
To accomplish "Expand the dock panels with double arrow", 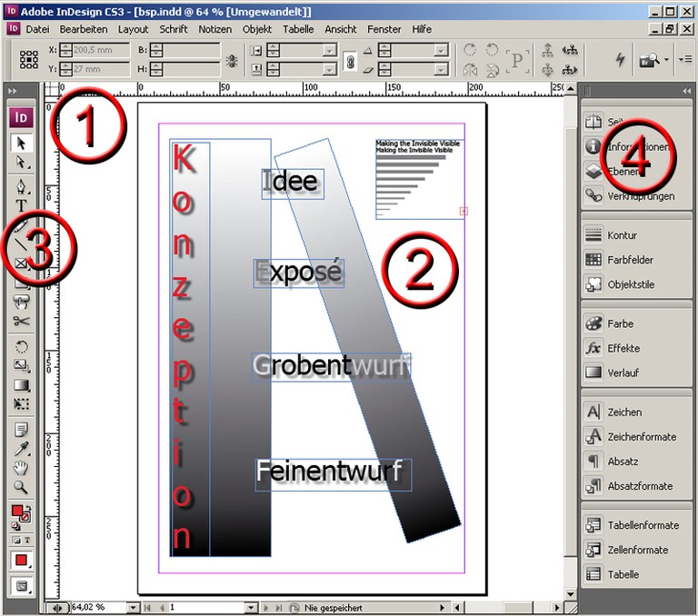I will tap(685, 91).
